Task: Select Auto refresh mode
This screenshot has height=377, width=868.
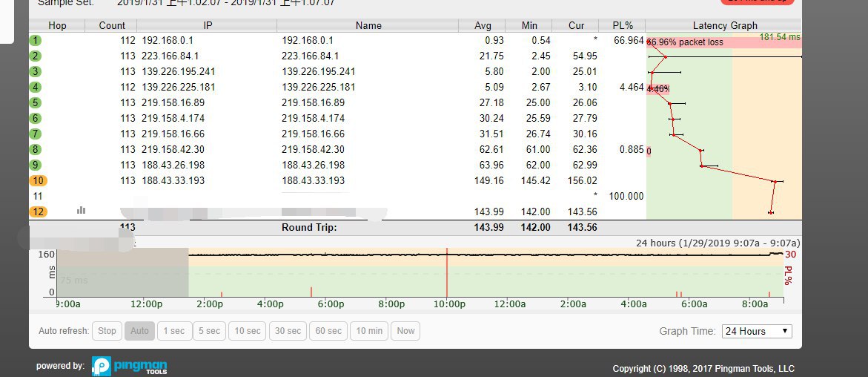Action: (x=139, y=331)
